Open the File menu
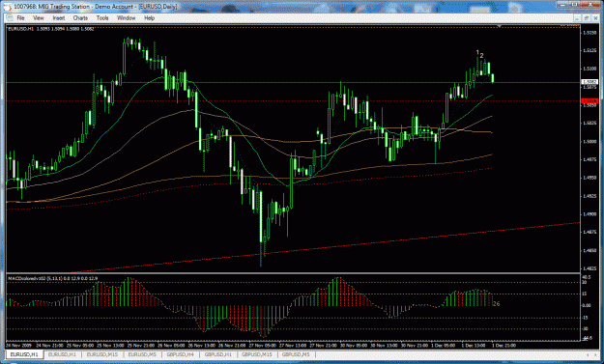Screen dimensions: 604x364 (x=20, y=18)
